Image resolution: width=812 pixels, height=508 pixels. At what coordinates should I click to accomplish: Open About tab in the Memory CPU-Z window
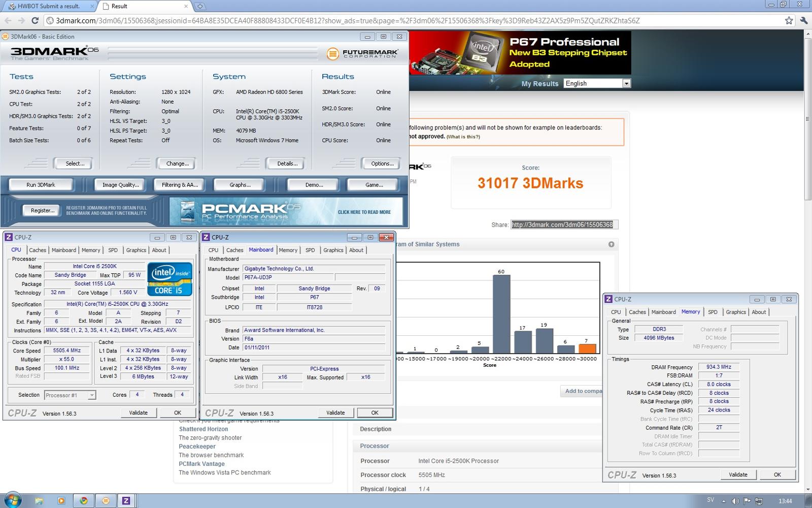(759, 312)
